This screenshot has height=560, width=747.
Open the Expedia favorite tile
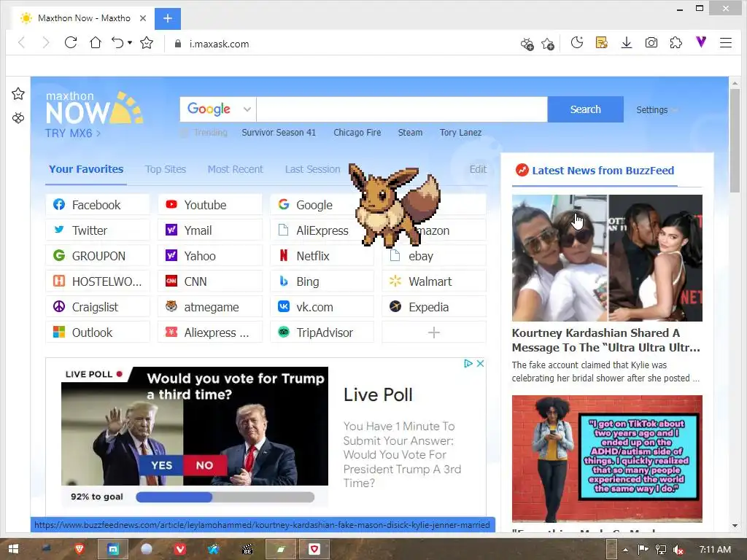point(434,307)
